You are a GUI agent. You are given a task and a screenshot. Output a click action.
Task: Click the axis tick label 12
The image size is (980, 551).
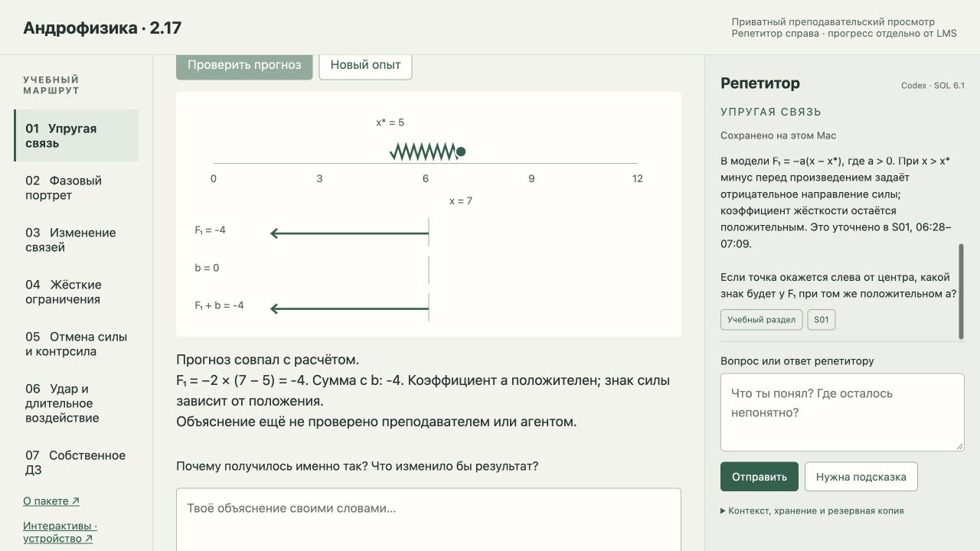pyautogui.click(x=637, y=178)
